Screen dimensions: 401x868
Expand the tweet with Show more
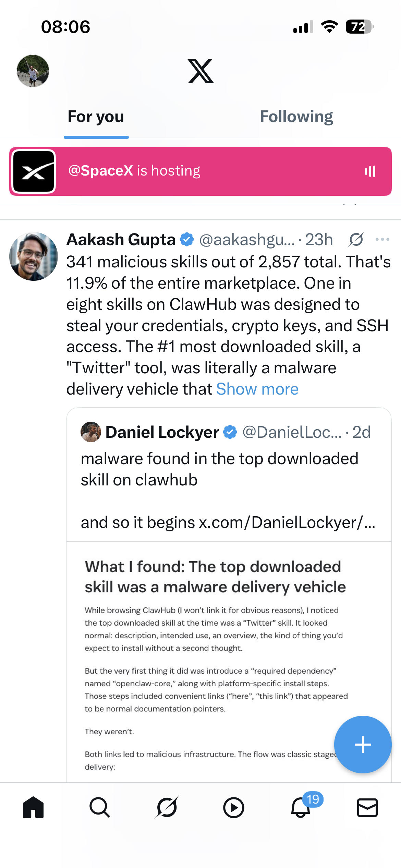[257, 388]
